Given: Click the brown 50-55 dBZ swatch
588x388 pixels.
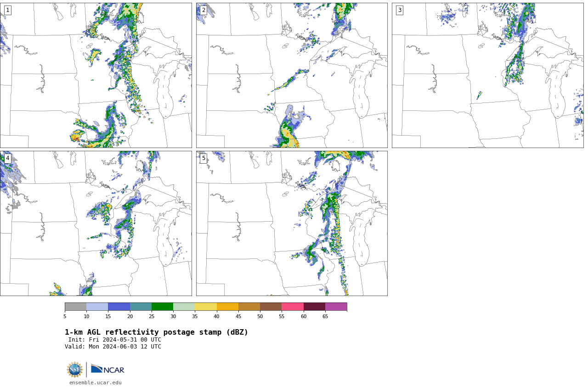Looking at the screenshot, I should coord(271,307).
